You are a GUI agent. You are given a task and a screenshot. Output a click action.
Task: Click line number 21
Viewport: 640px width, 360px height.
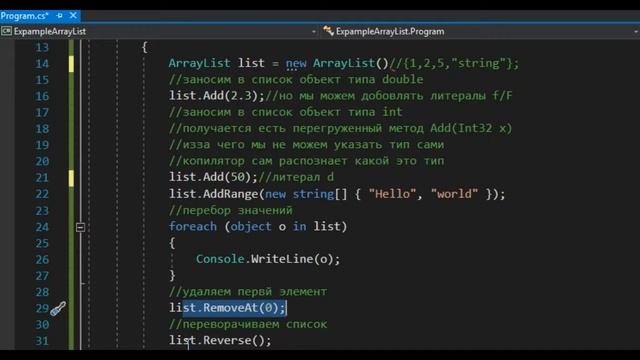42,178
